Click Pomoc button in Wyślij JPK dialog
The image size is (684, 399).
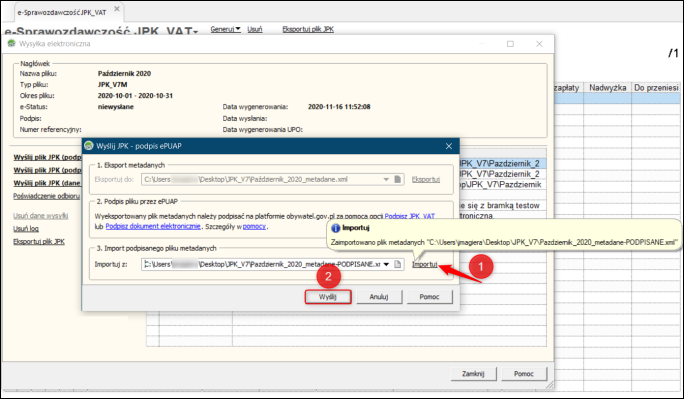(x=429, y=297)
